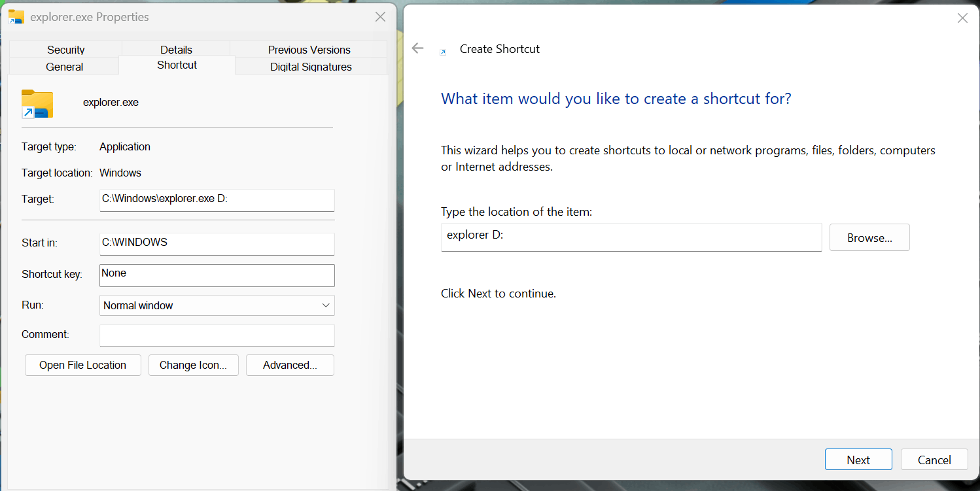Click the Open File Location button
Viewport: 980px width, 491px height.
point(83,365)
